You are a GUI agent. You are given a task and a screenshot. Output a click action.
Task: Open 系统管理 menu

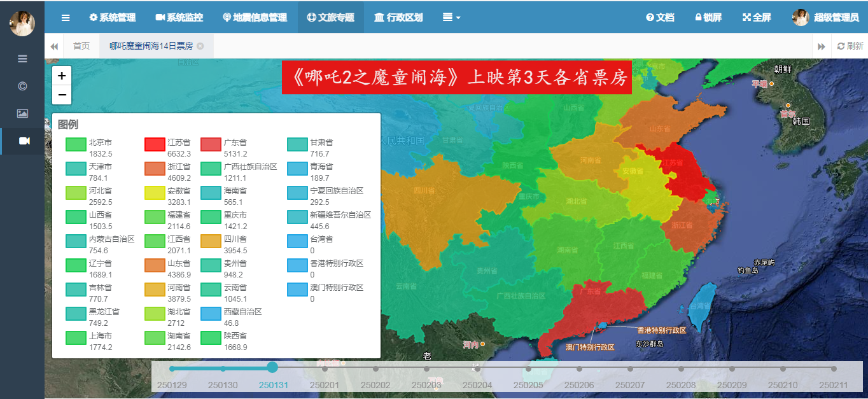(x=113, y=18)
